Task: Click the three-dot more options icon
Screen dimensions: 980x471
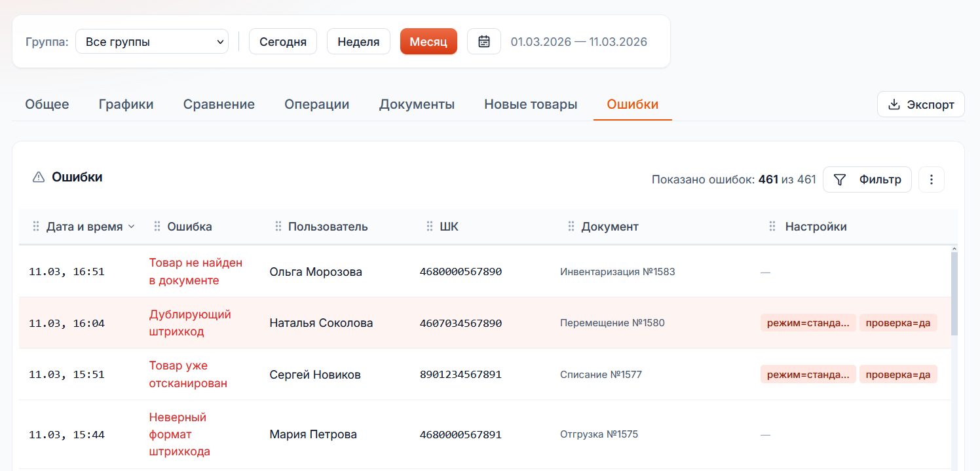Action: 932,179
